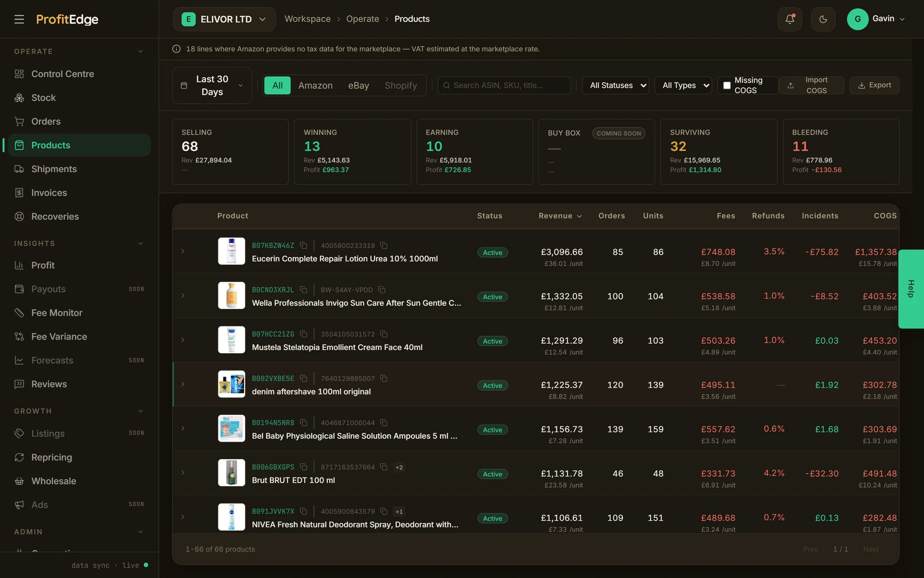Go to Stock page
The image size is (924, 578).
(x=79, y=98)
